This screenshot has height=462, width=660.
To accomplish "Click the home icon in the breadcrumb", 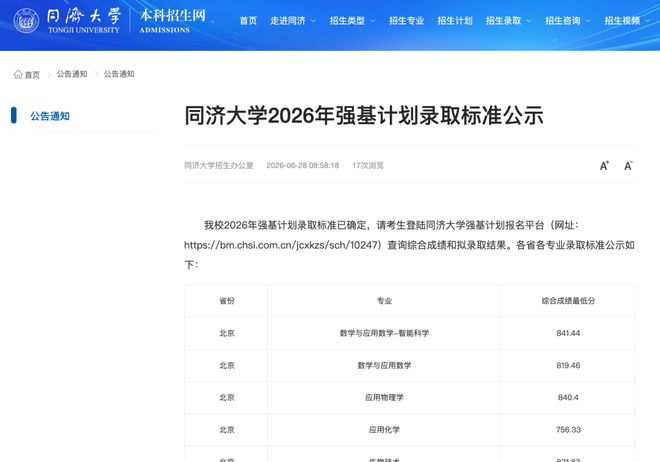I will [x=18, y=74].
